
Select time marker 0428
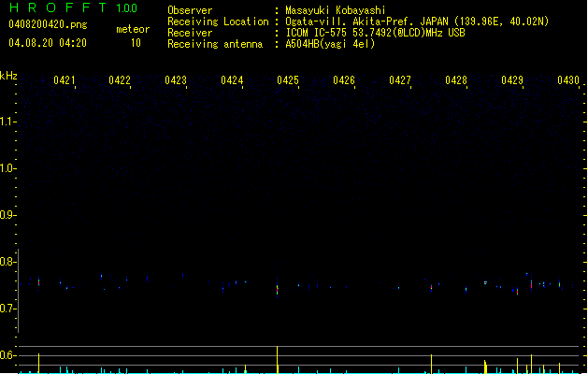tap(456, 80)
